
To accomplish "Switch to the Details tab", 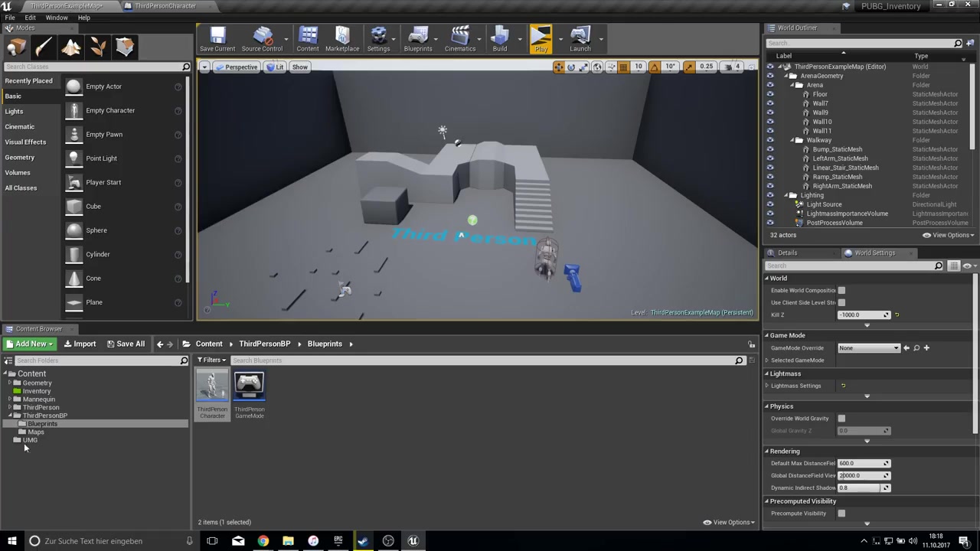I will 786,253.
